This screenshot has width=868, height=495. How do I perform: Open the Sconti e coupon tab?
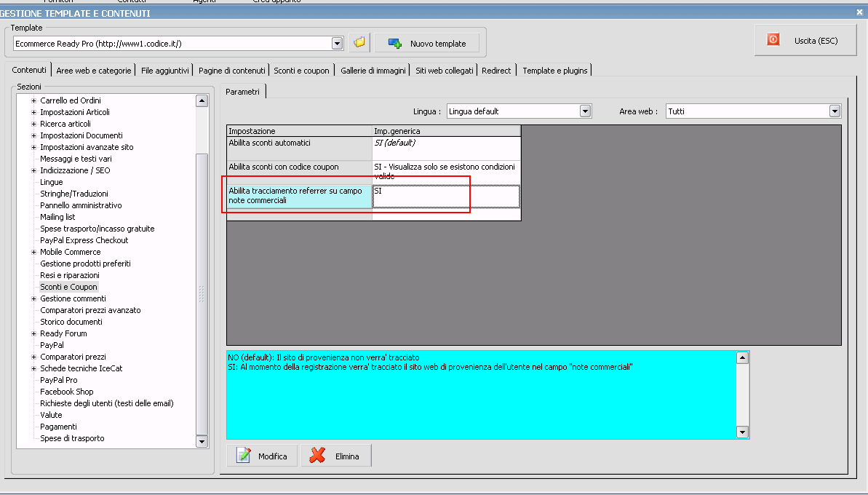point(302,71)
